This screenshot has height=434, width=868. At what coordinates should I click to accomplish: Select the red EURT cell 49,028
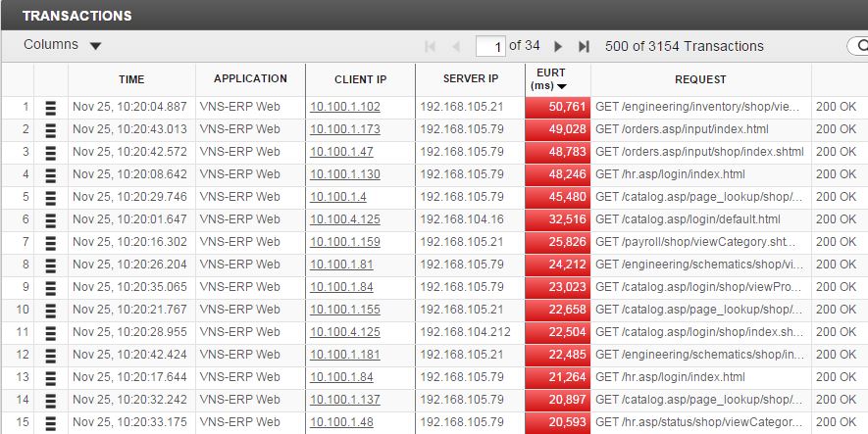[x=557, y=130]
